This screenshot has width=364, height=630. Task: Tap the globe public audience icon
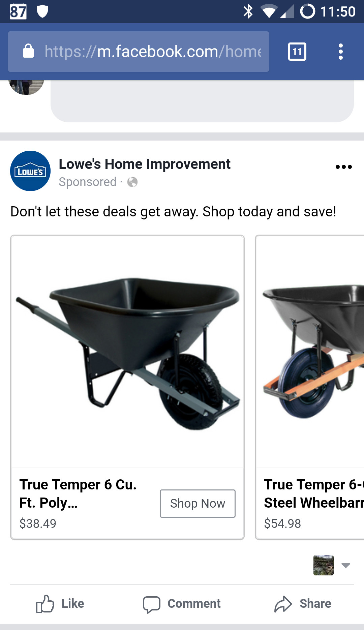[132, 182]
